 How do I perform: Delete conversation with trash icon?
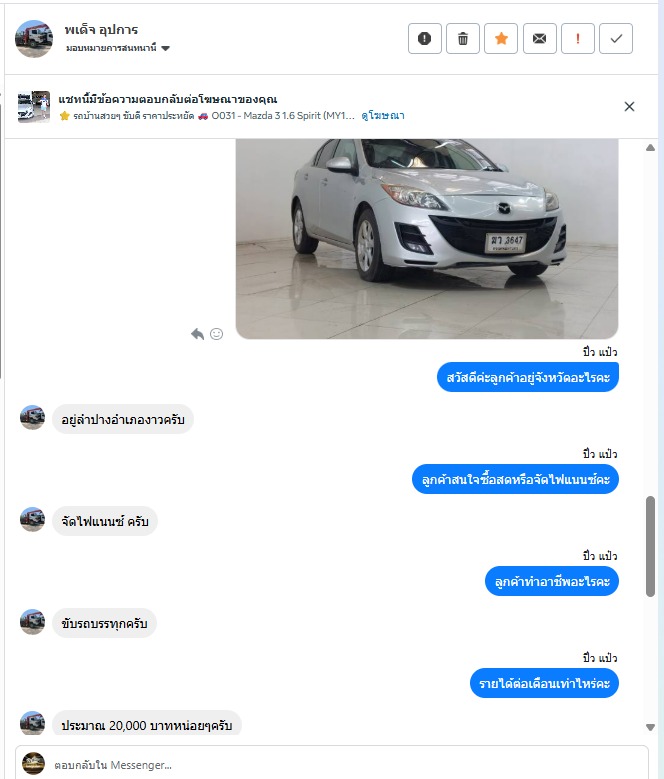463,38
